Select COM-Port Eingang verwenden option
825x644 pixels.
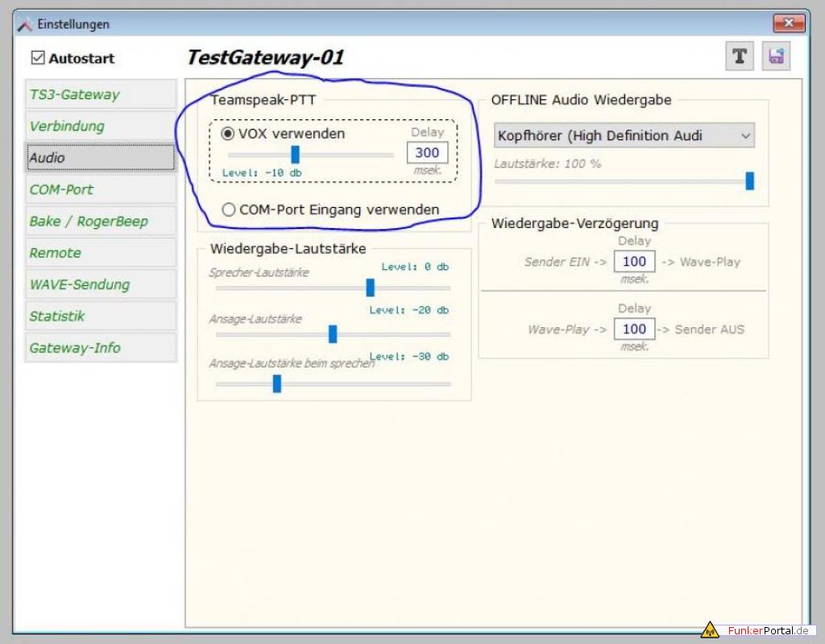pos(229,210)
